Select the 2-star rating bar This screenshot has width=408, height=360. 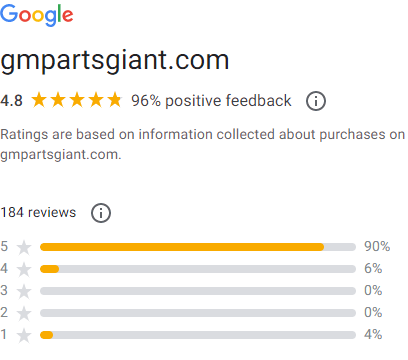[x=198, y=313]
